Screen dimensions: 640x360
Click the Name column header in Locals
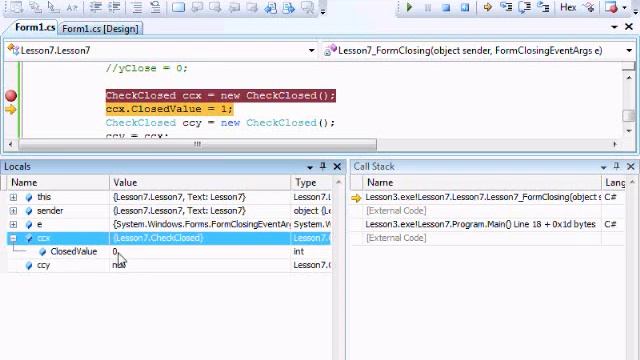pyautogui.click(x=58, y=182)
